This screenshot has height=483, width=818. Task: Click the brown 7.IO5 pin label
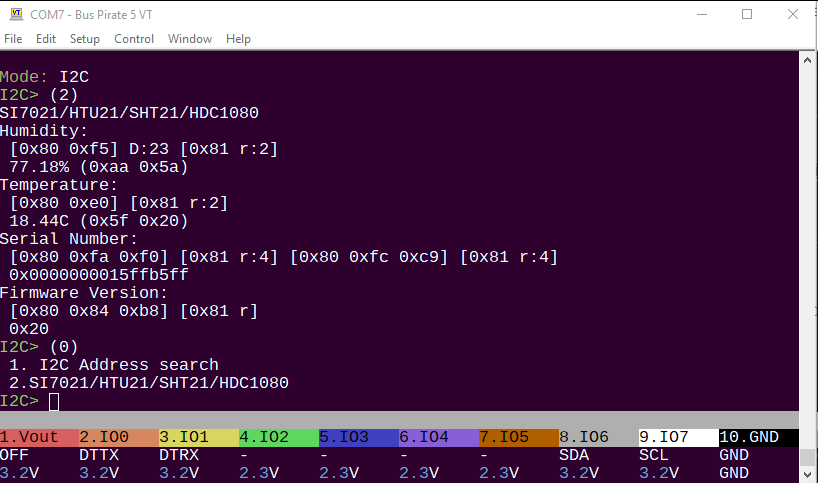click(519, 437)
